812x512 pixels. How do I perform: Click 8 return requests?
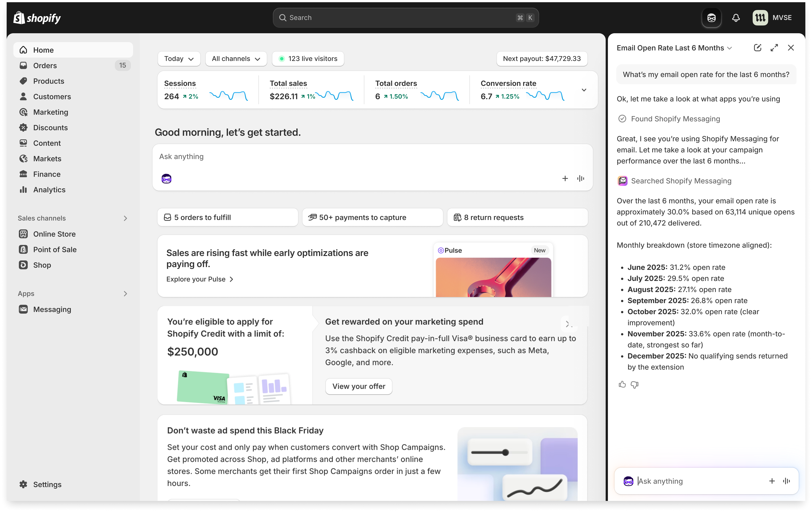click(x=517, y=217)
